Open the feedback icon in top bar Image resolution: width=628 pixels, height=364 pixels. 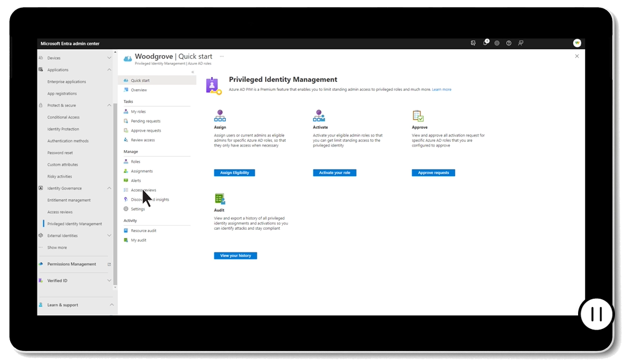point(520,43)
